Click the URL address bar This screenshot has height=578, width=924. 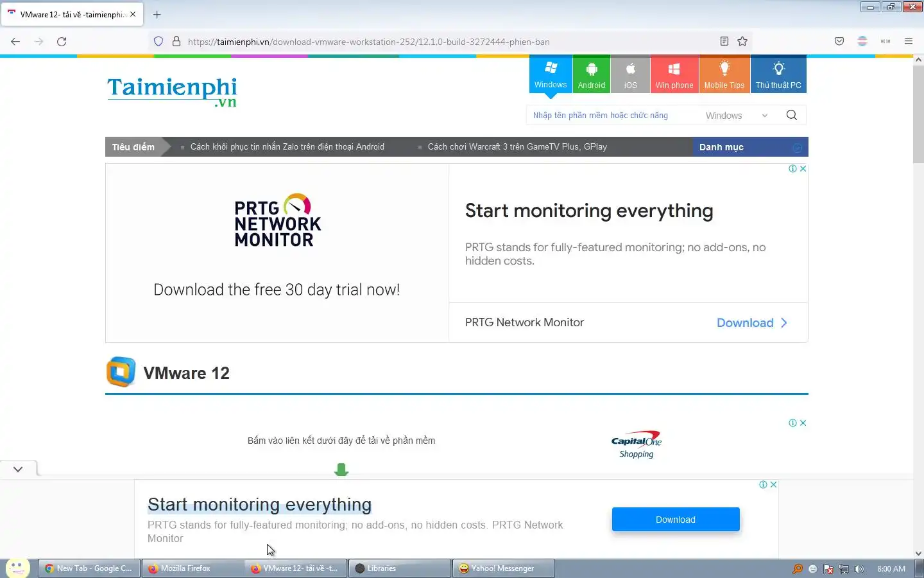pyautogui.click(x=449, y=42)
